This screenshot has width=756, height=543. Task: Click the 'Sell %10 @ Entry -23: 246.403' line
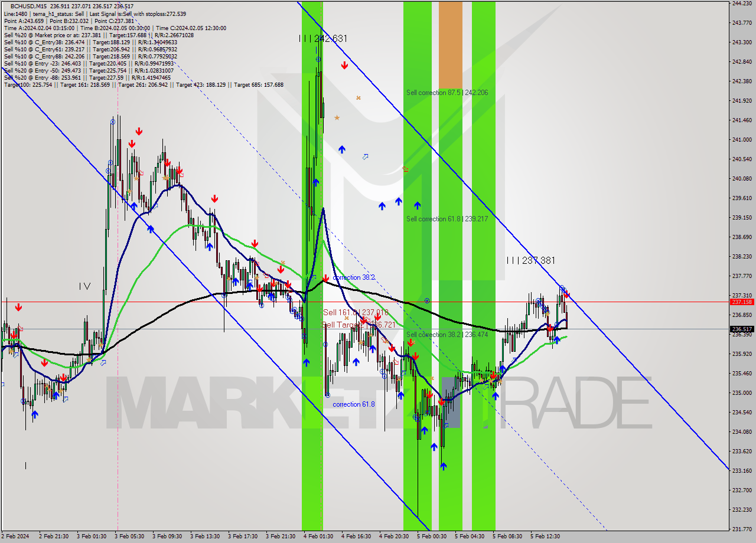(89, 63)
